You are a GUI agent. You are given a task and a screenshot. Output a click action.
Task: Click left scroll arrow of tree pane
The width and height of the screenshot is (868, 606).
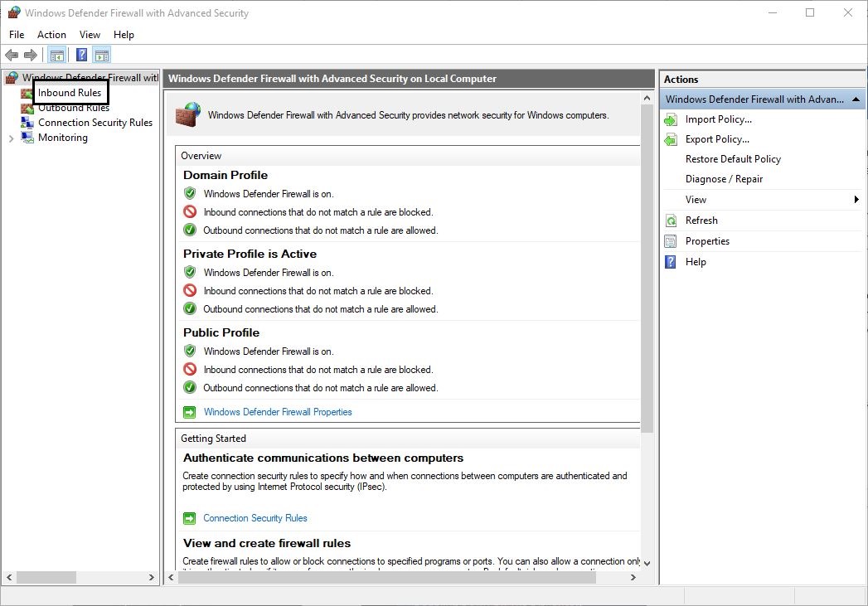9,578
